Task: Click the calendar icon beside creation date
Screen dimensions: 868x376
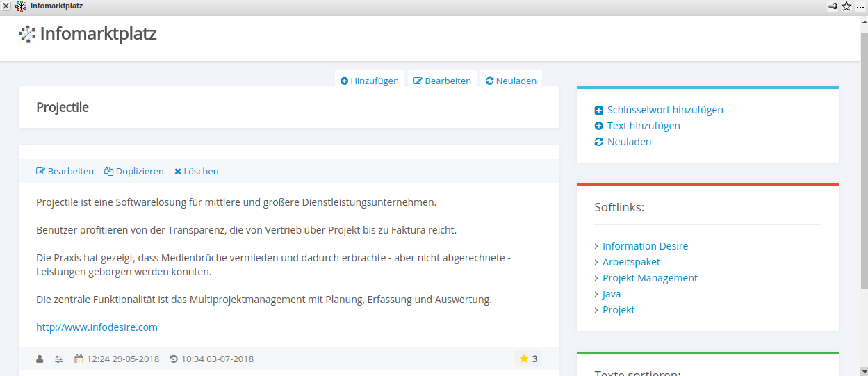Action: click(x=79, y=359)
